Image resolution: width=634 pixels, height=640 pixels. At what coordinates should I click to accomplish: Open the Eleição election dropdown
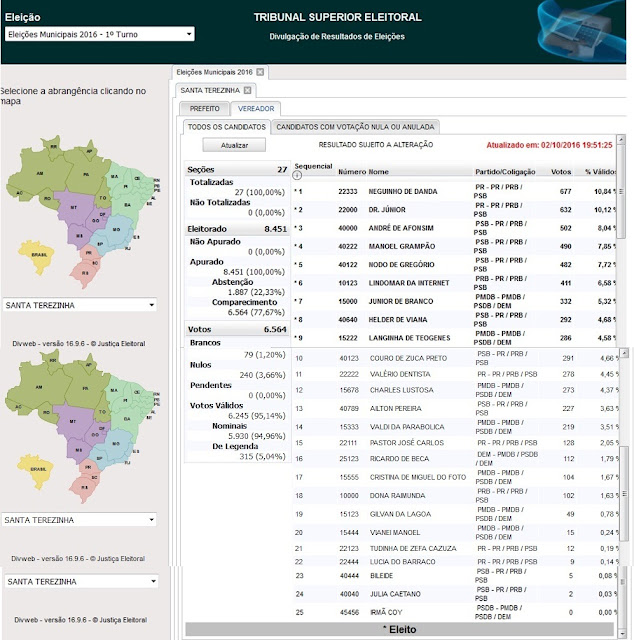pyautogui.click(x=98, y=35)
